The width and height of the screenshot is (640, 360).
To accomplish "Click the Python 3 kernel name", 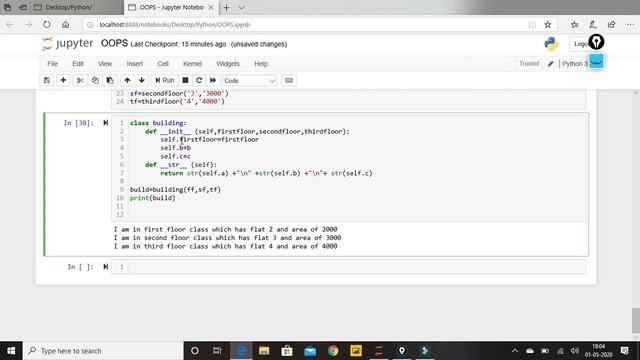I will 575,64.
